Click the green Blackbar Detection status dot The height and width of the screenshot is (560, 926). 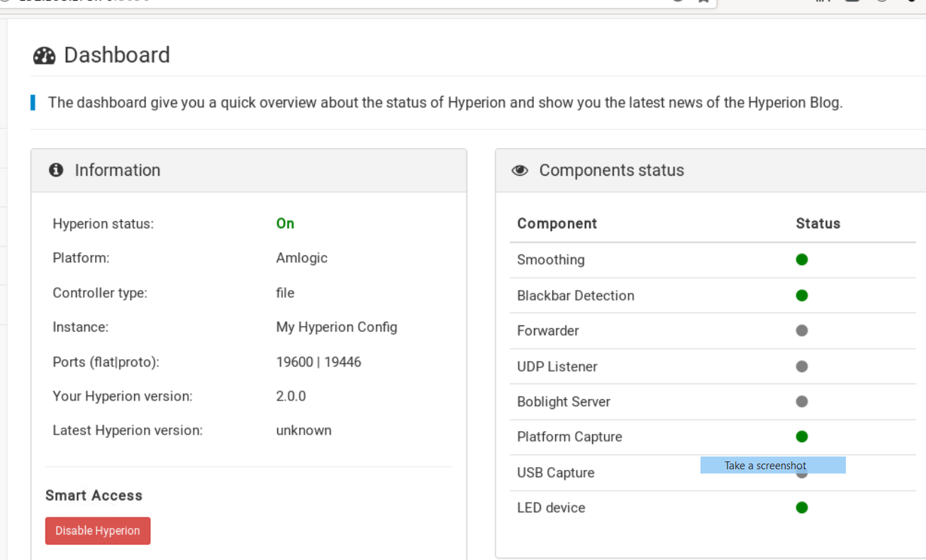tap(802, 295)
